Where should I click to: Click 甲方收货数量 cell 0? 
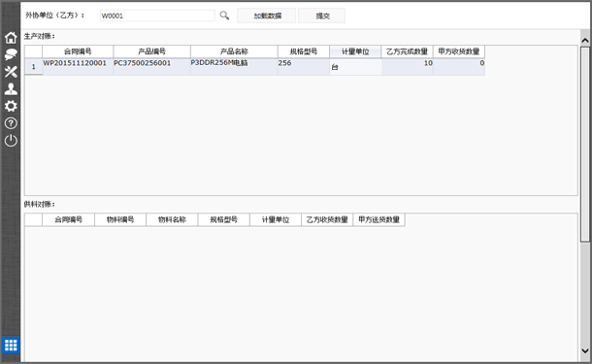pyautogui.click(x=459, y=67)
